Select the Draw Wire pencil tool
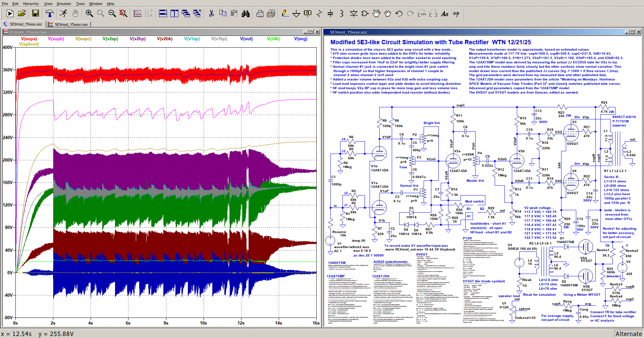The height and width of the screenshot is (338, 644). pos(285,13)
